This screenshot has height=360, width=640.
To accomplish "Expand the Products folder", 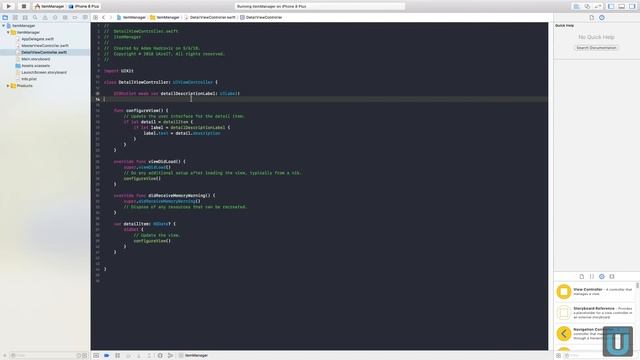I will [x=8, y=86].
